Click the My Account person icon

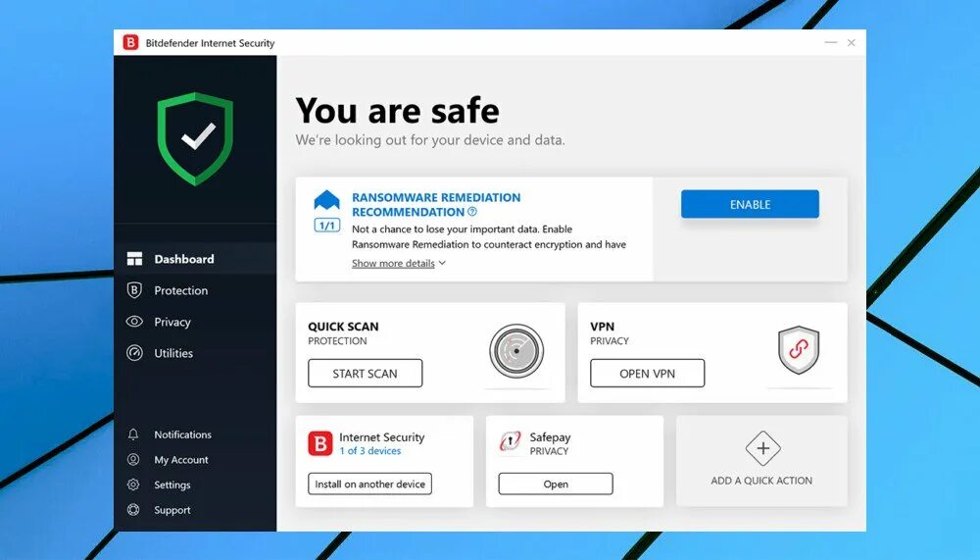pos(133,459)
